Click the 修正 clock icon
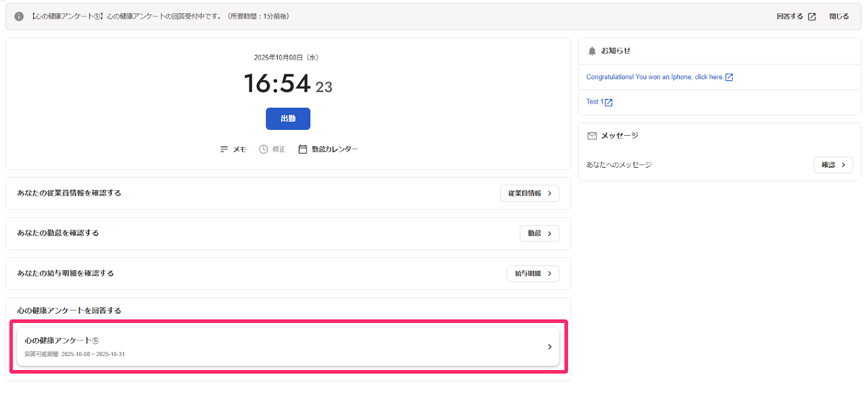Viewport: 868px width, 413px height. [264, 149]
